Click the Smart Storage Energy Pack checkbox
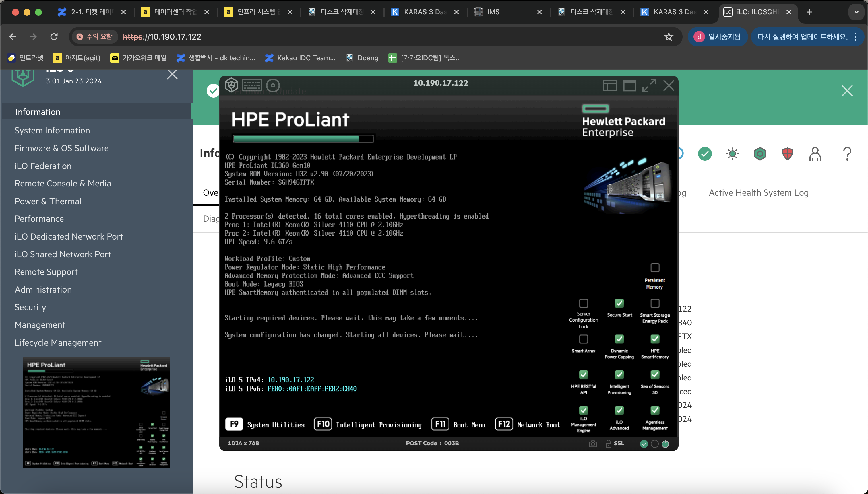This screenshot has height=494, width=868. [655, 303]
